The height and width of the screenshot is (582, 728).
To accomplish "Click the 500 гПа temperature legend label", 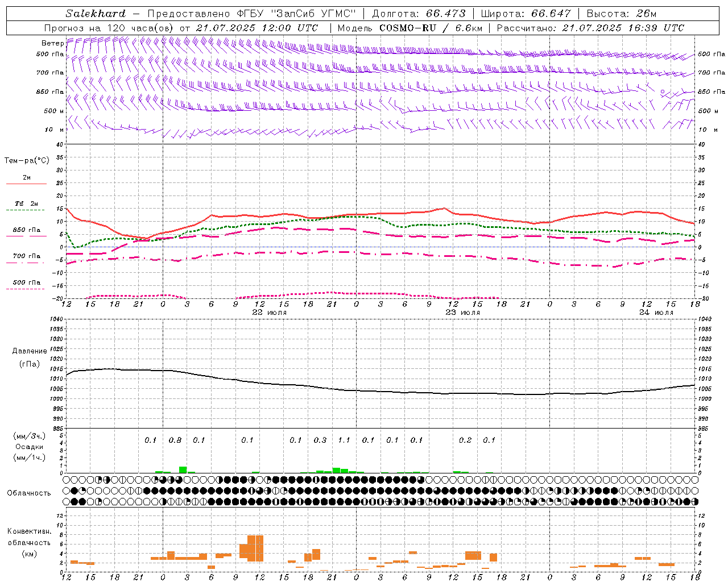I will pyautogui.click(x=27, y=282).
